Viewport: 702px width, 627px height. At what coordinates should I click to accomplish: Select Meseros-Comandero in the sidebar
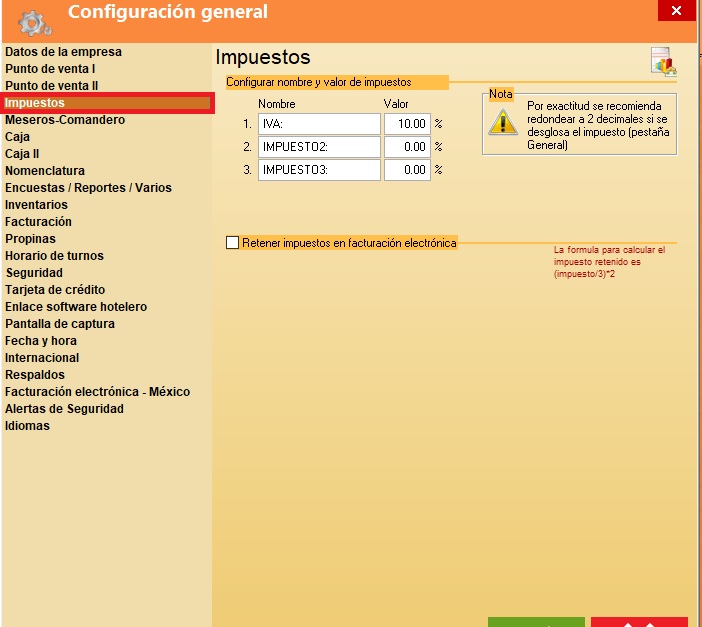65,120
